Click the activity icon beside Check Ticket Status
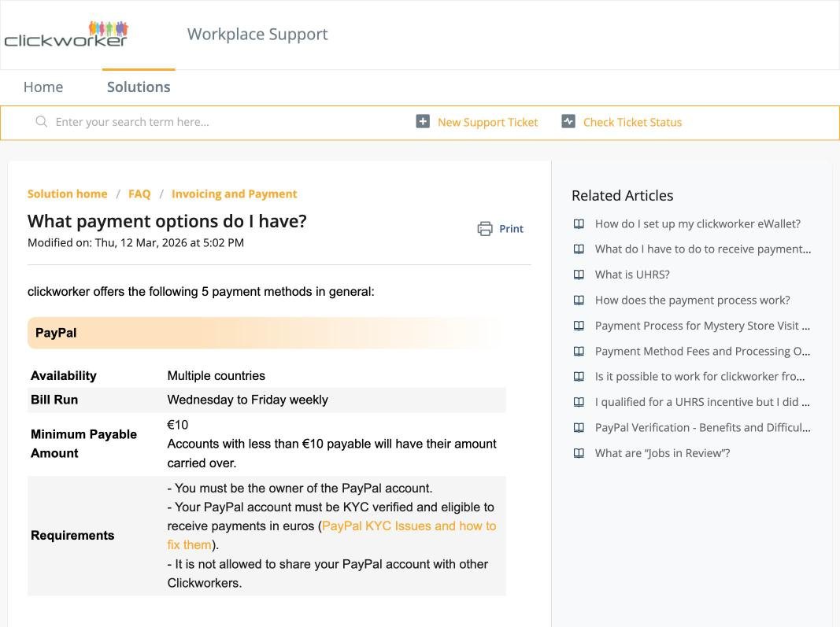Viewport: 840px width, 627px height. 568,121
